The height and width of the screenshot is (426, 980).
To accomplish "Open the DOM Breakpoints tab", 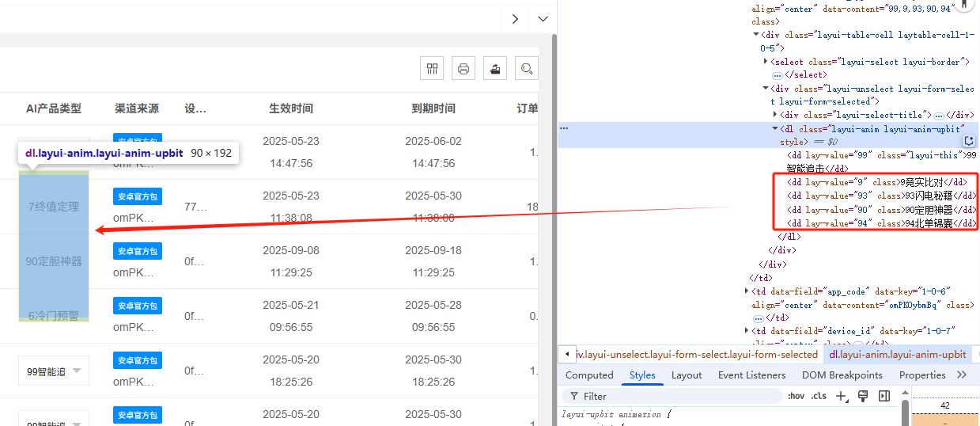I will [842, 375].
